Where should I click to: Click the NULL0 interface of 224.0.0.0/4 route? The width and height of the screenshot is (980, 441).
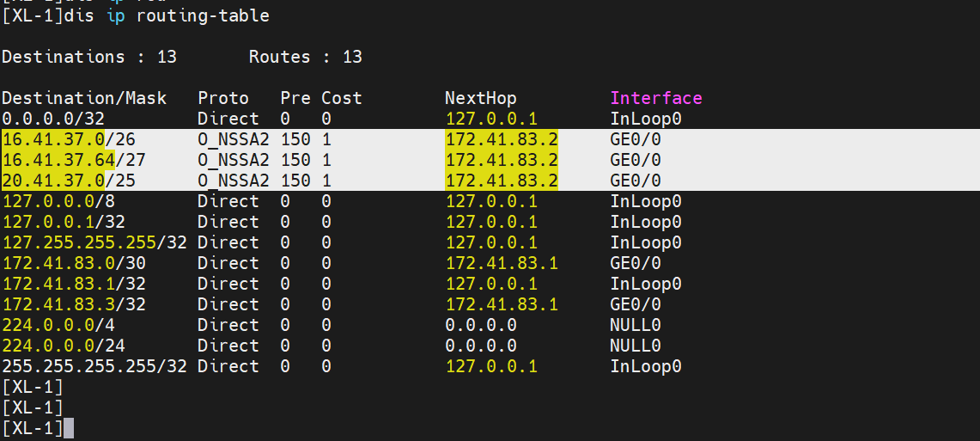[635, 325]
